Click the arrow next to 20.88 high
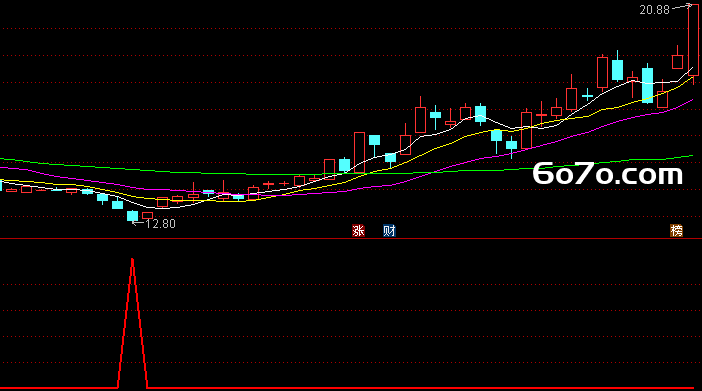This screenshot has width=702, height=391. coord(682,7)
